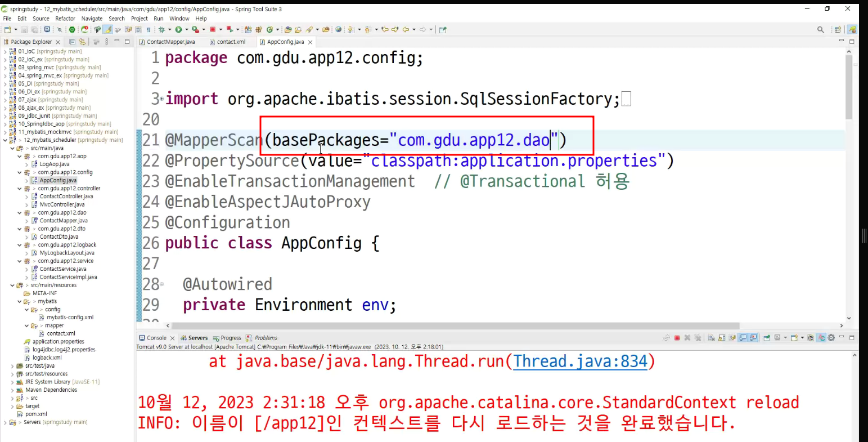Toggle Show Whitespace Characters pilcrow icon
The width and height of the screenshot is (868, 442).
(149, 29)
